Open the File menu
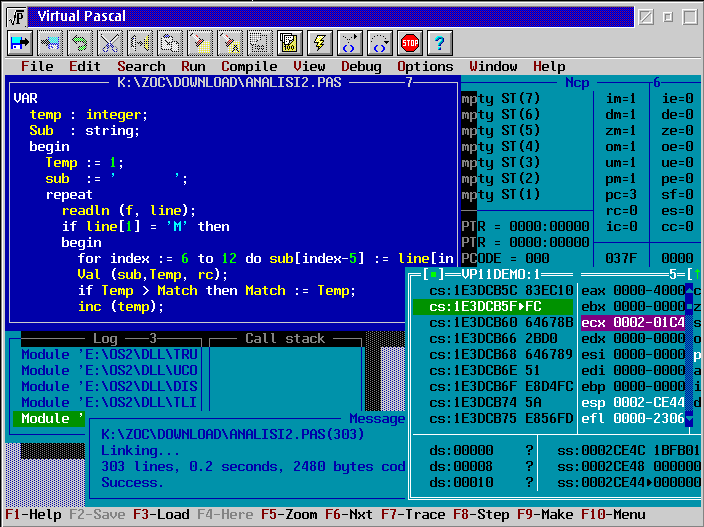This screenshot has height=527, width=704. pos(37,67)
